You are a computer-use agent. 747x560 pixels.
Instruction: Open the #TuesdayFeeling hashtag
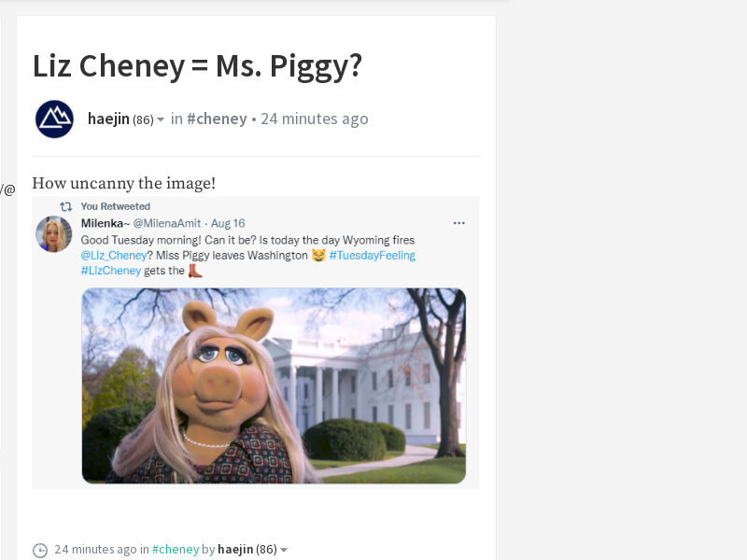pos(372,255)
